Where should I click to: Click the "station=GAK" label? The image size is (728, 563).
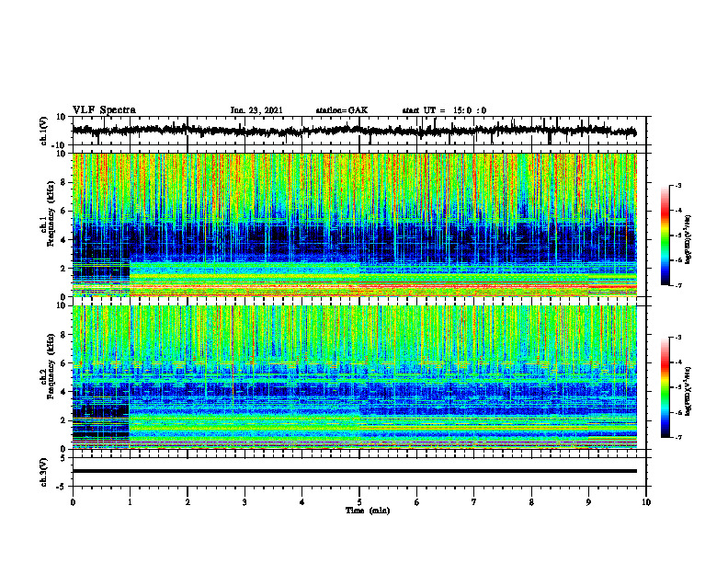pyautogui.click(x=342, y=110)
